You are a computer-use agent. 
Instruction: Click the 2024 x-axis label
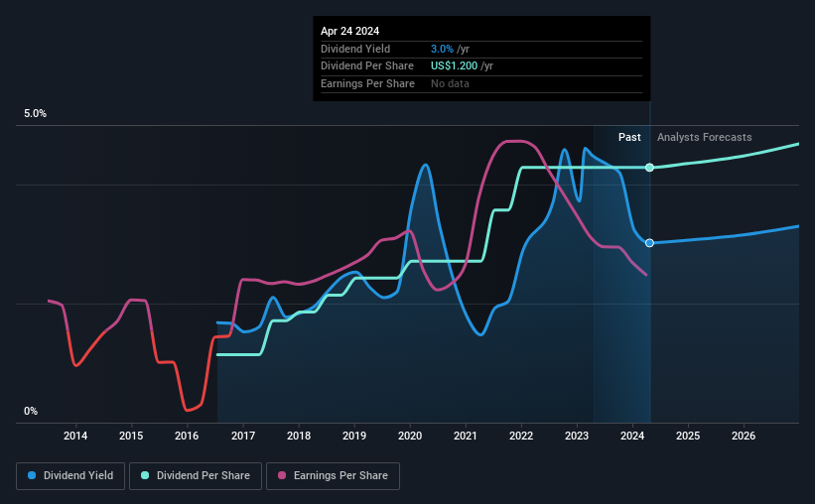point(632,436)
